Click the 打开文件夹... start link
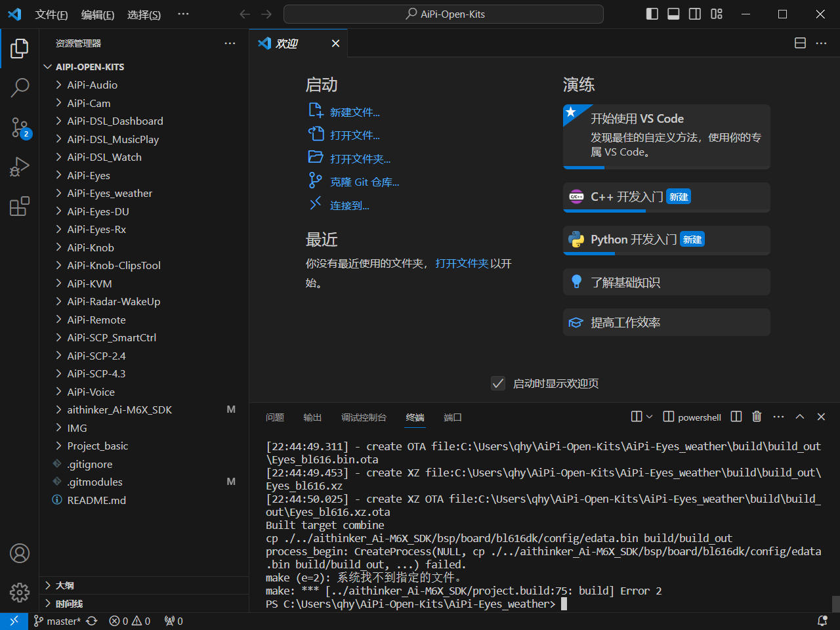 (x=350, y=159)
